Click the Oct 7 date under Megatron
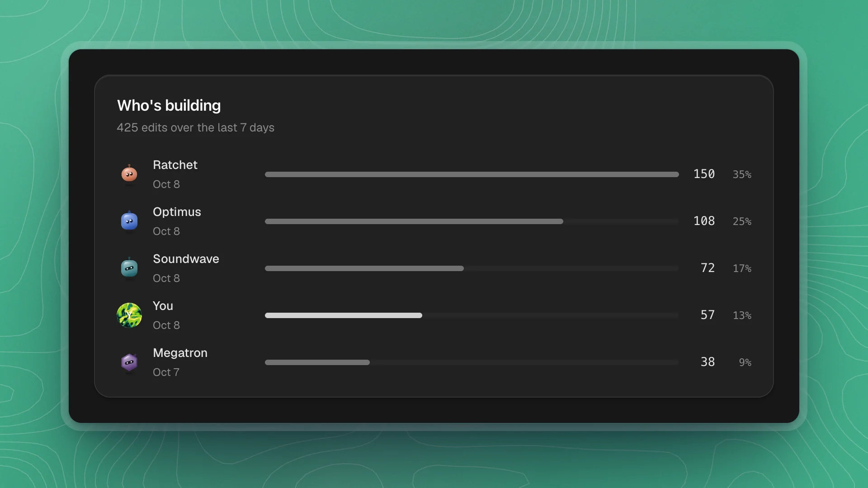 pos(166,372)
